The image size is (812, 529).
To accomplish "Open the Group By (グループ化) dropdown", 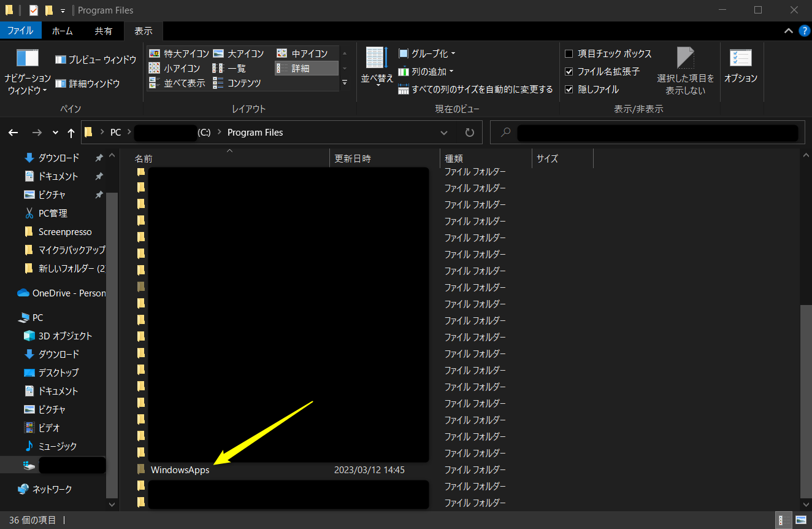I will coord(427,54).
